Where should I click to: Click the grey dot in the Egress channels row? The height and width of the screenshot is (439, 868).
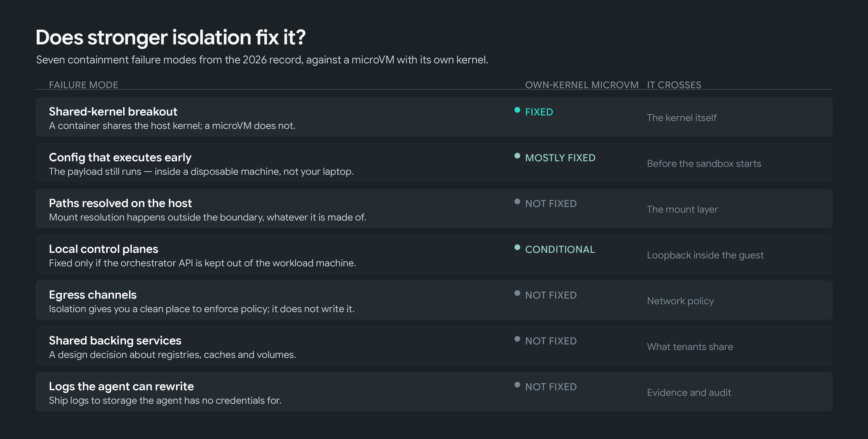coord(517,293)
